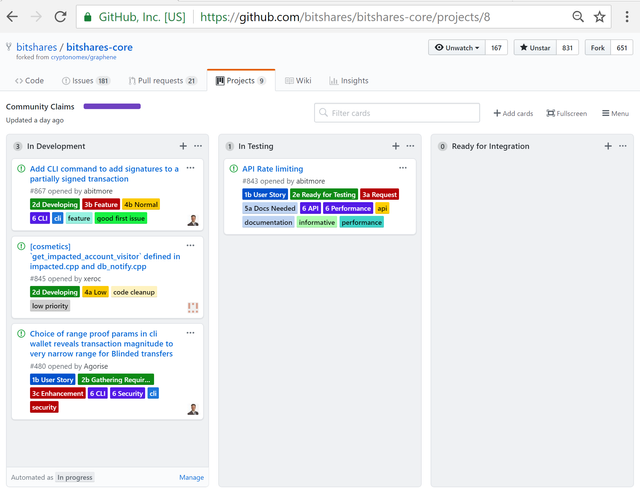Open the project Menu

click(x=616, y=113)
